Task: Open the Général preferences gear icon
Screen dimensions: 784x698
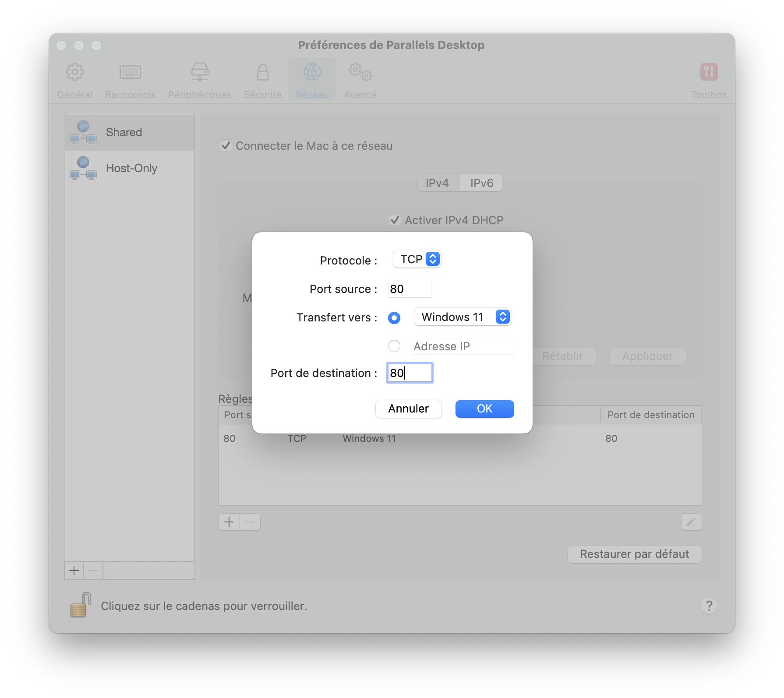Action: tap(74, 72)
